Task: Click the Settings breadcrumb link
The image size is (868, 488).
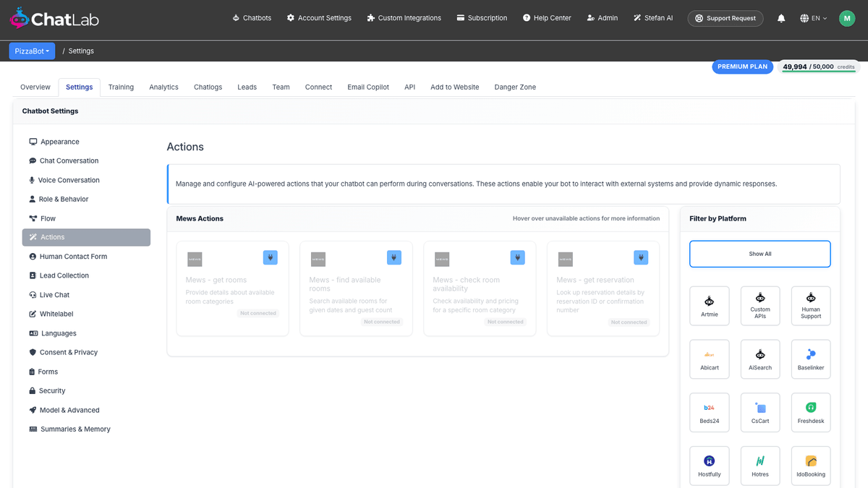Action: point(81,51)
